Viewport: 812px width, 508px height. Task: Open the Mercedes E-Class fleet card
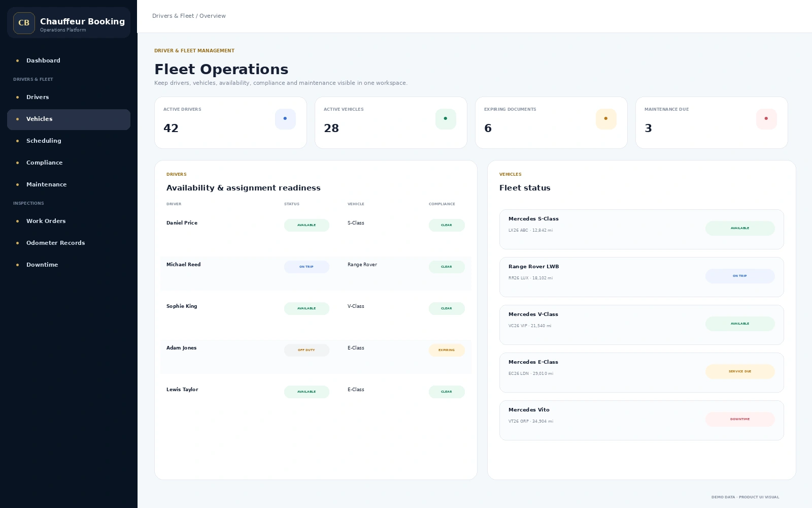(x=641, y=372)
